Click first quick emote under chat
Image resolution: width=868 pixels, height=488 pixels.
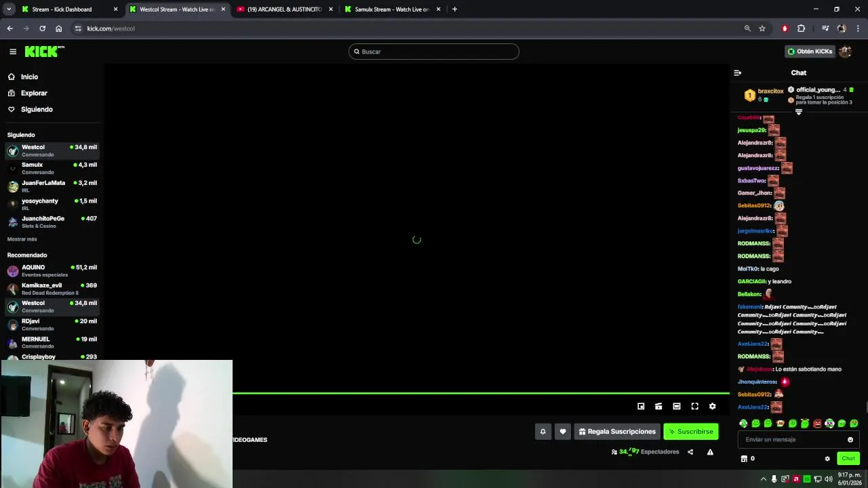[x=743, y=424]
